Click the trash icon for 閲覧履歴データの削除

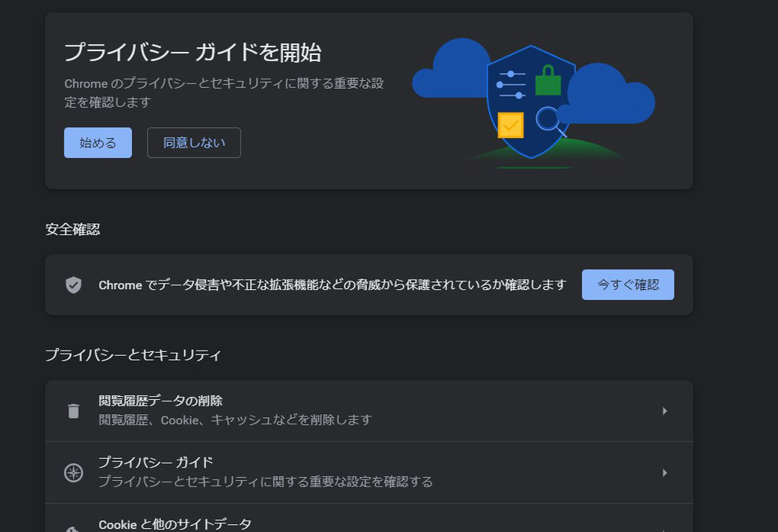[x=73, y=411]
